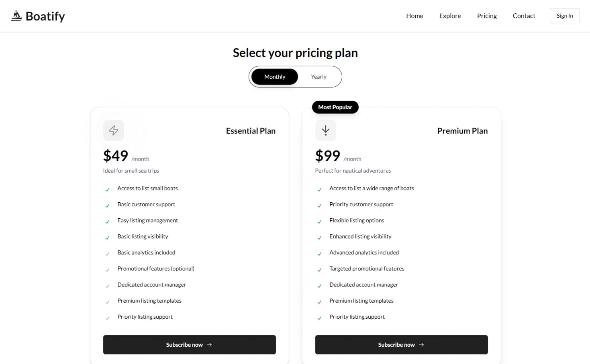Click the $99 price label on Premium Plan
This screenshot has height=364, width=590.
tap(327, 155)
